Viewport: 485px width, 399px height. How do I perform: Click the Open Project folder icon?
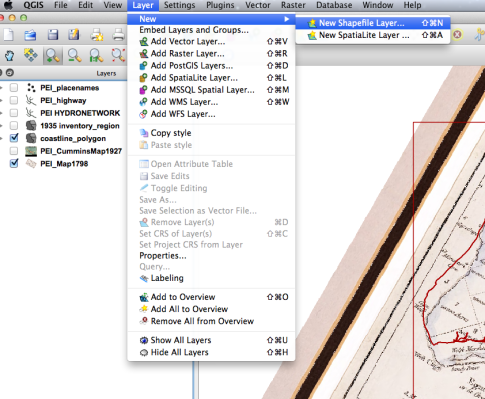coord(30,35)
